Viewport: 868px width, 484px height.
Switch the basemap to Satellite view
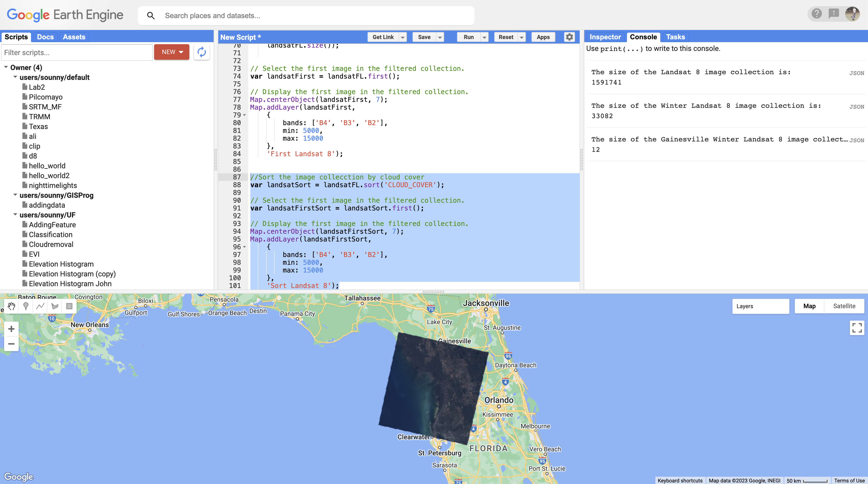click(x=844, y=306)
